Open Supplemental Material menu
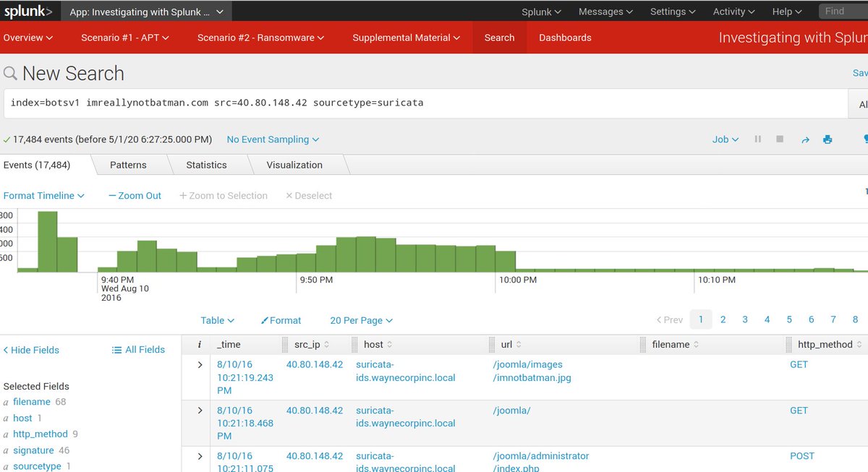Image resolution: width=868 pixels, height=472 pixels. click(406, 38)
